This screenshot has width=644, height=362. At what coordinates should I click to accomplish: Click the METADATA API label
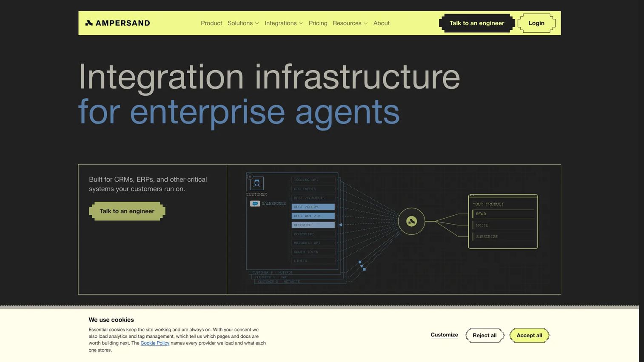[x=307, y=243]
